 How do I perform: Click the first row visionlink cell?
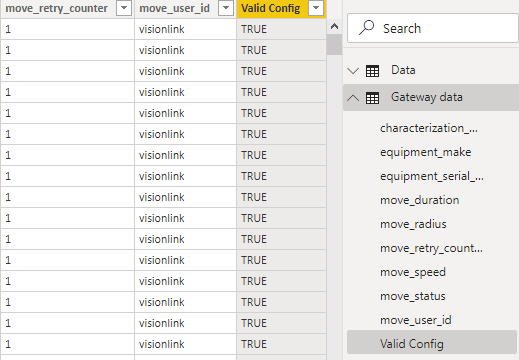185,29
